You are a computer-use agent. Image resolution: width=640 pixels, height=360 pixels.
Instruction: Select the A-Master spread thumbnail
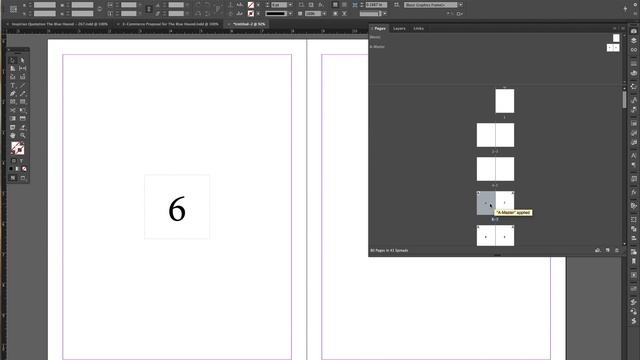(613, 48)
